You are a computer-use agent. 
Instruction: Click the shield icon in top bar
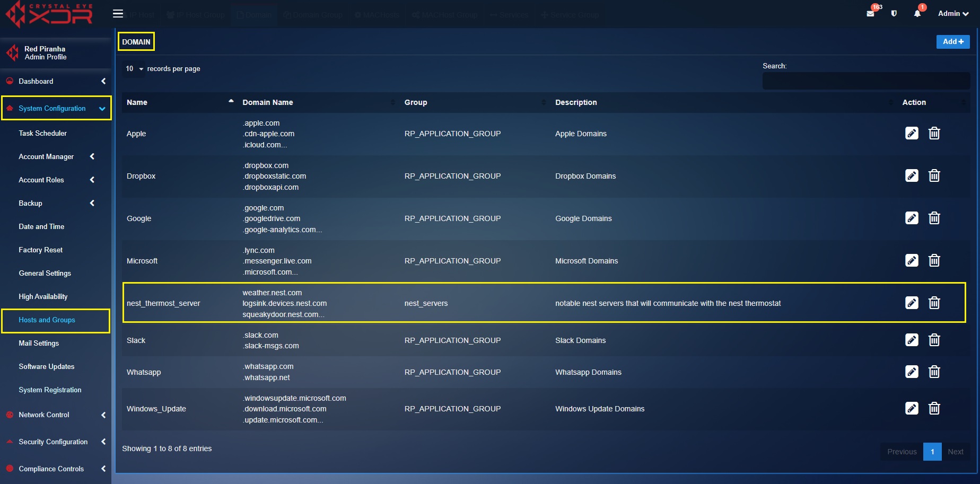(x=894, y=14)
